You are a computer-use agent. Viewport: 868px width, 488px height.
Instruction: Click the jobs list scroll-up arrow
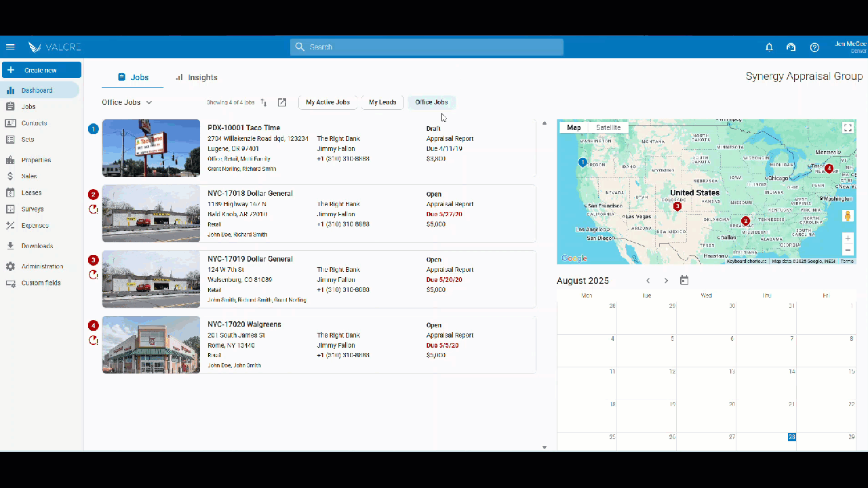click(x=544, y=123)
